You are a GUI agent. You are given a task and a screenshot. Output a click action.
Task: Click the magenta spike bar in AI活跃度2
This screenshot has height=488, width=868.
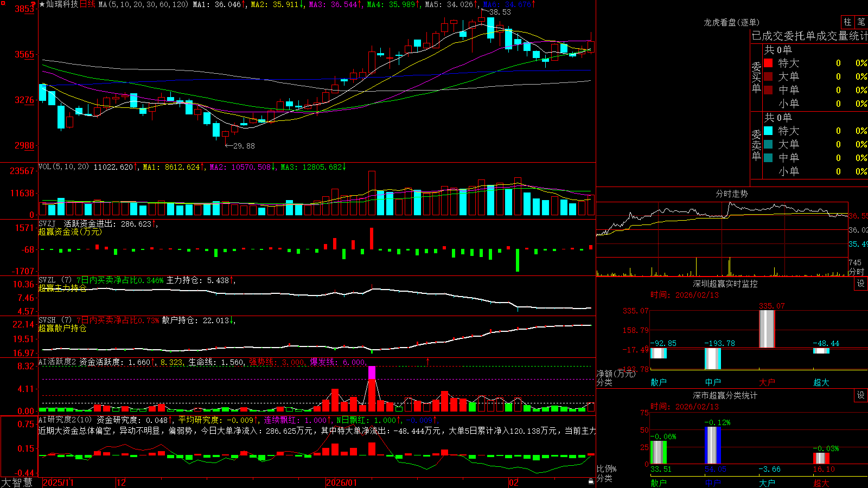(x=372, y=373)
